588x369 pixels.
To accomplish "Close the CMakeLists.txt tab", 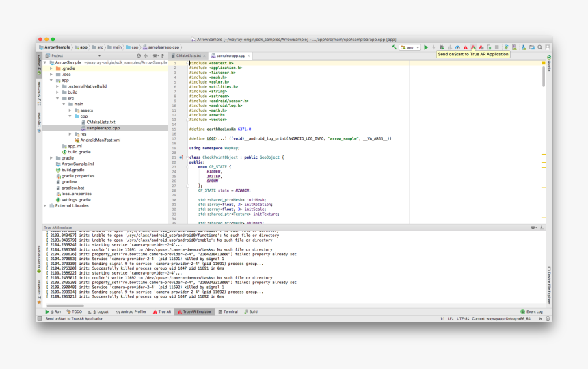I will click(204, 55).
